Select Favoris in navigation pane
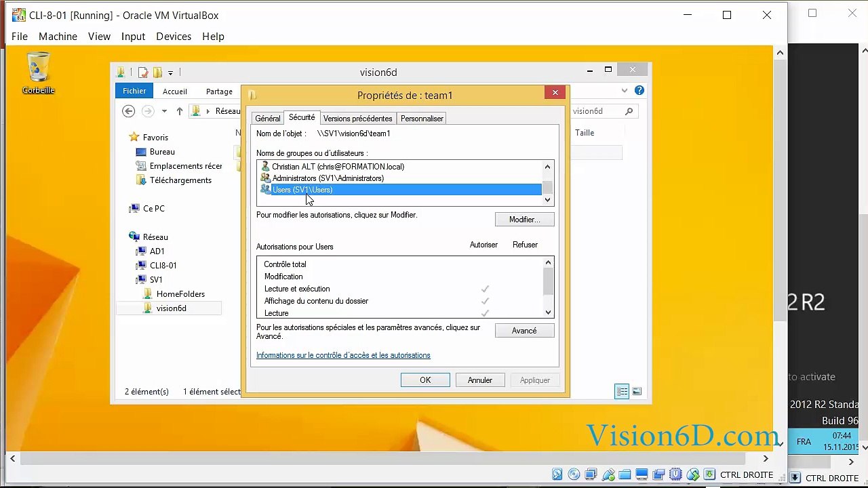The image size is (868, 488). tap(155, 138)
